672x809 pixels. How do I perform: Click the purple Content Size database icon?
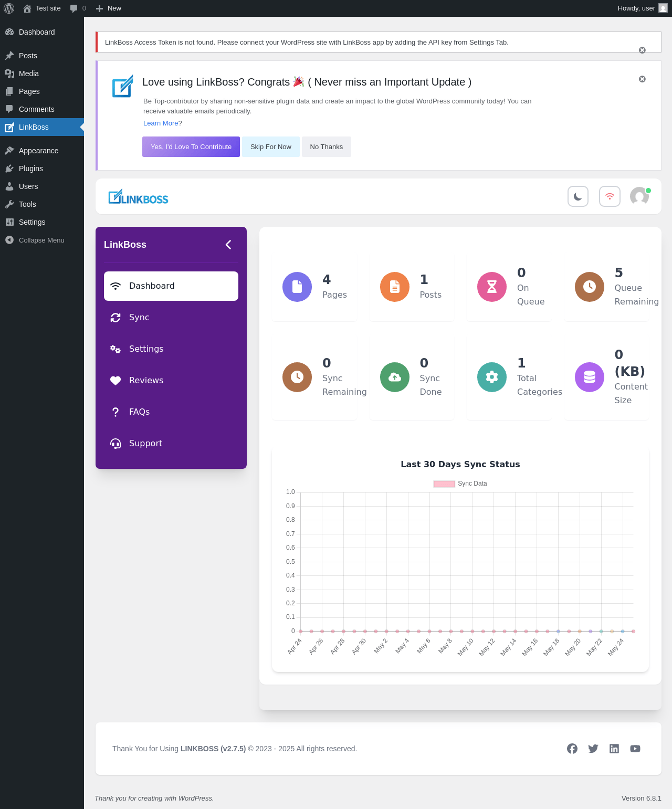tap(590, 377)
